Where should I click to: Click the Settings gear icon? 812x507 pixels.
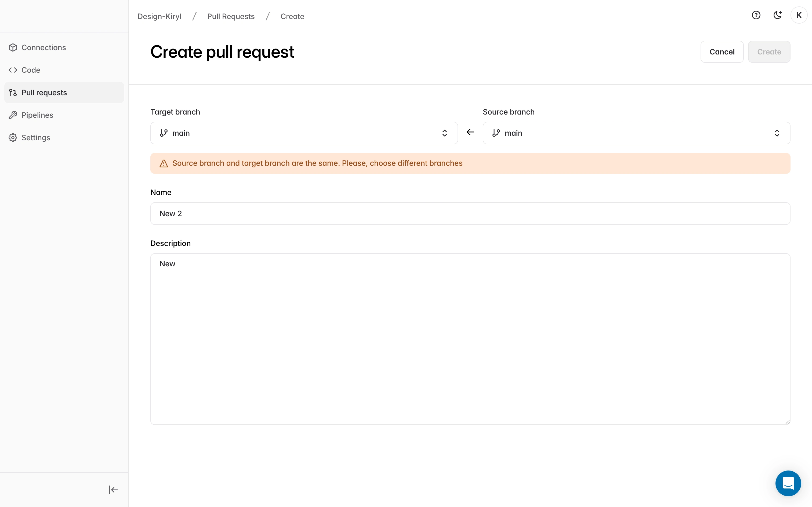13,137
